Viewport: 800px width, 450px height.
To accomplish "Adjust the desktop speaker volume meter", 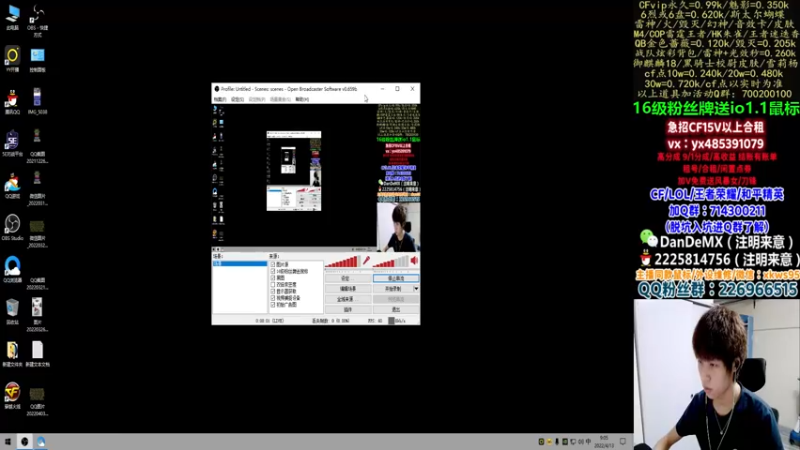I will [x=391, y=261].
